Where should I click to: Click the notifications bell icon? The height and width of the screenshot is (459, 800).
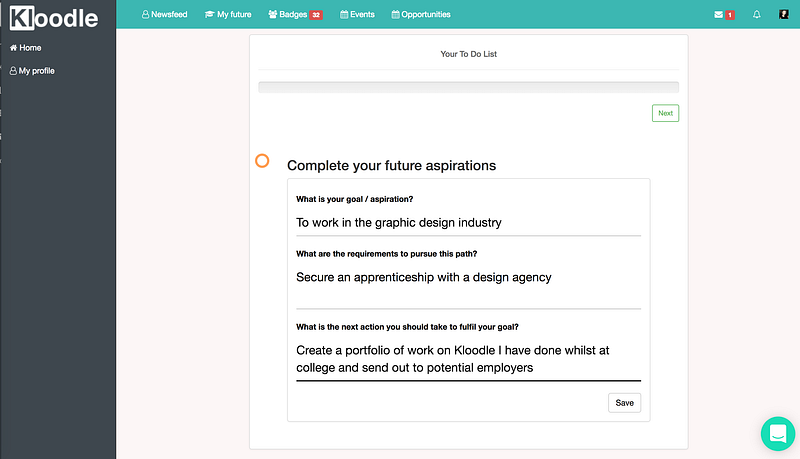click(x=757, y=15)
